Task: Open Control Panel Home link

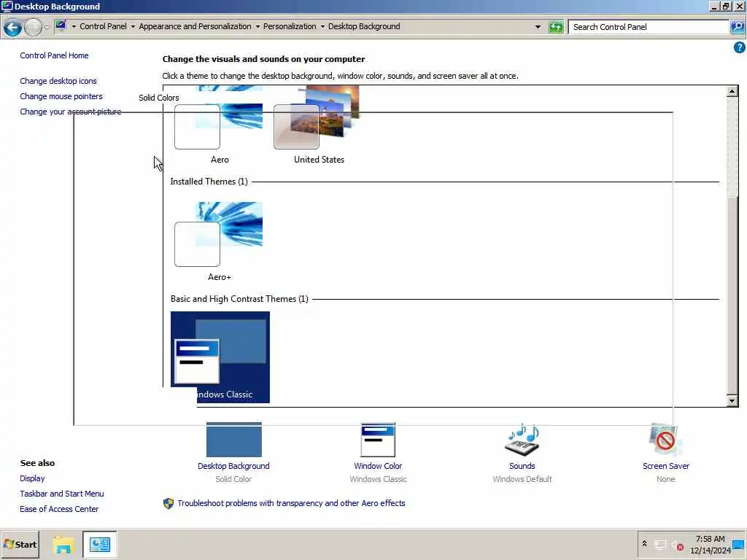Action: coord(54,55)
